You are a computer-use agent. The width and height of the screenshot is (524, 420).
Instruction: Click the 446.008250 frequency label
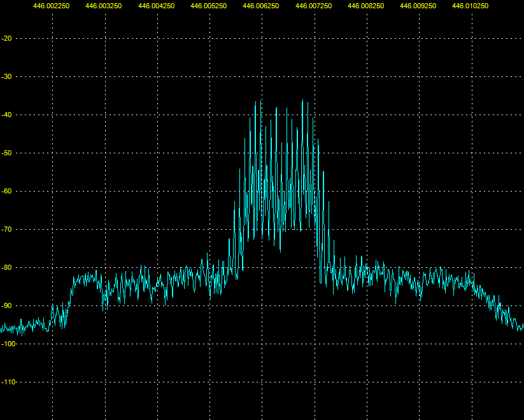[366, 6]
